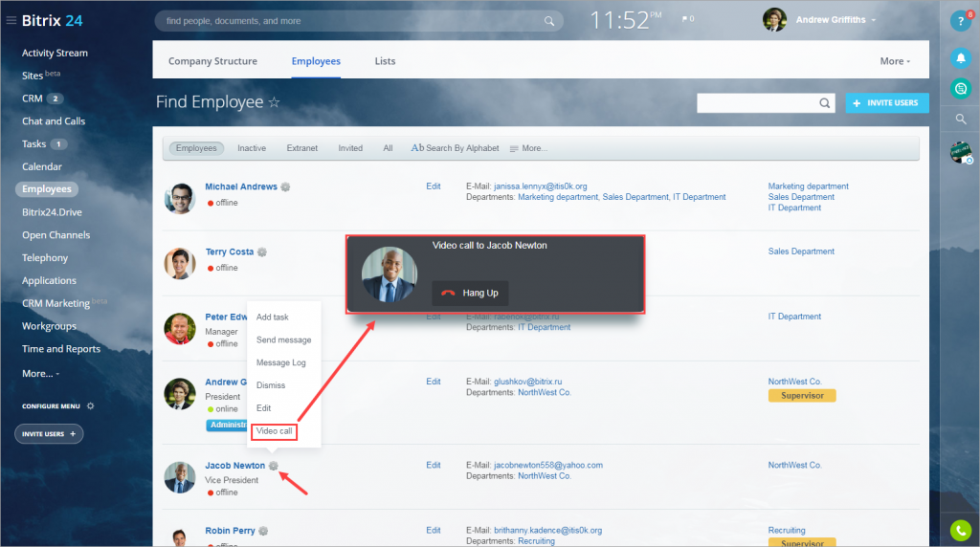This screenshot has height=547, width=980.
Task: Choose Send message from context menu
Action: click(283, 339)
